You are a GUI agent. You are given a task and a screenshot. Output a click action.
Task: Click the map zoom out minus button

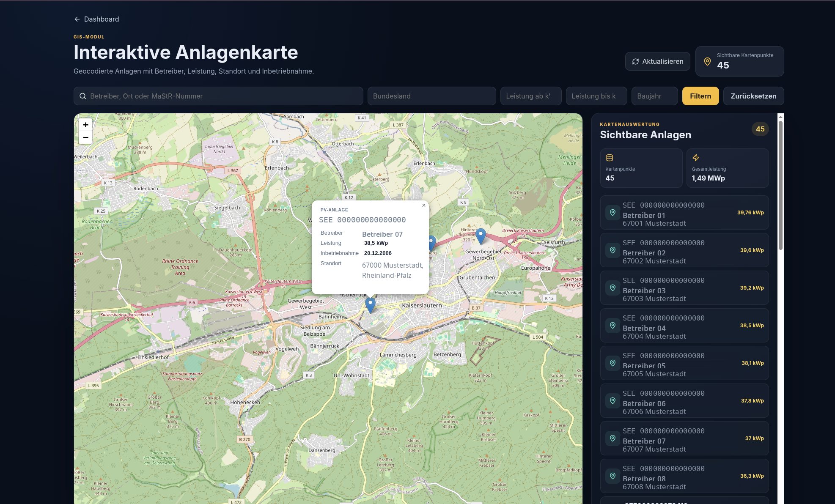click(x=85, y=137)
